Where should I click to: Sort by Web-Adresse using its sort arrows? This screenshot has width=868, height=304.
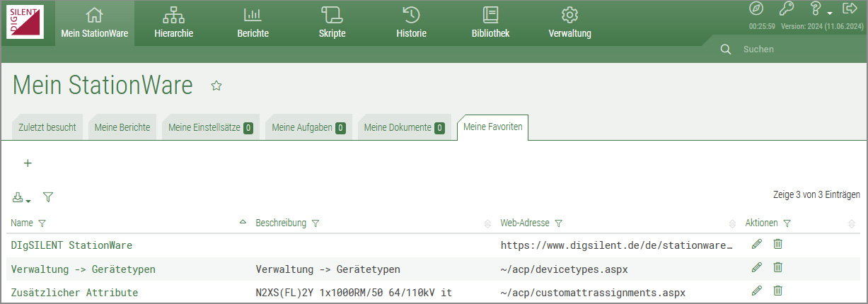click(x=732, y=223)
